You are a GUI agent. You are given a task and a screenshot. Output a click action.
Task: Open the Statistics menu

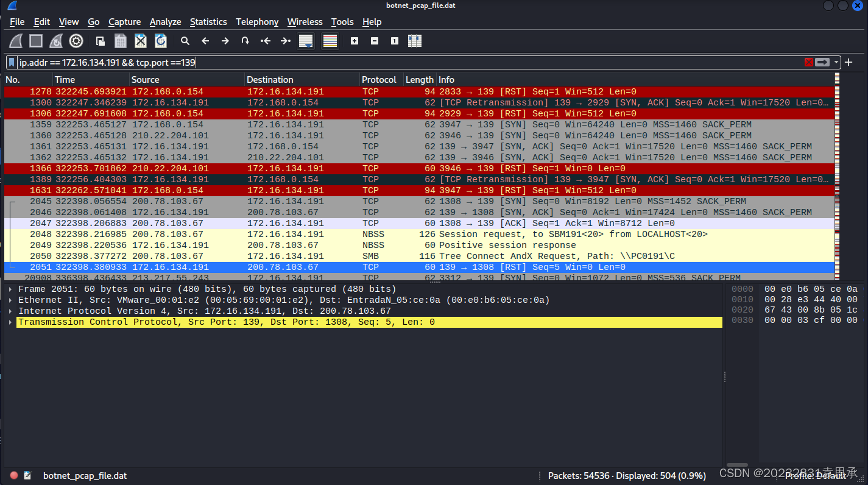click(x=208, y=22)
